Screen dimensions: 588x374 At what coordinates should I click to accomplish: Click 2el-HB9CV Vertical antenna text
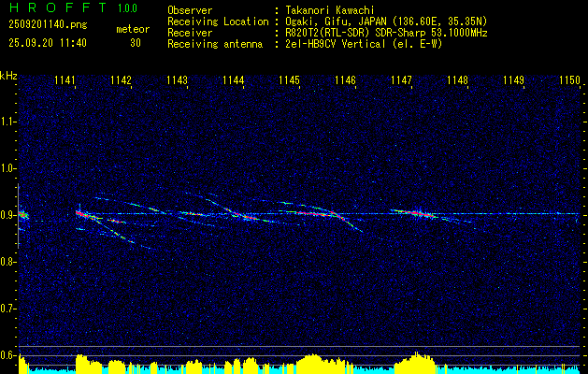pos(364,44)
